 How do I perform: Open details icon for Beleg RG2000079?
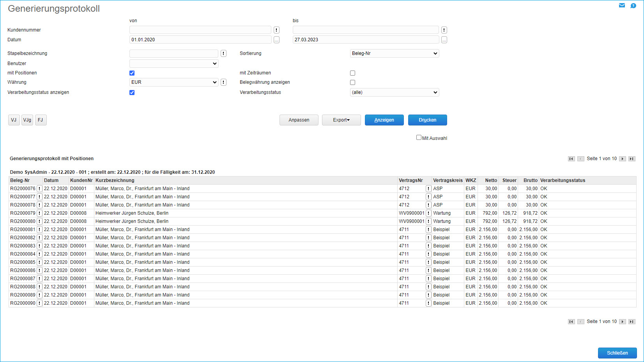click(x=39, y=213)
